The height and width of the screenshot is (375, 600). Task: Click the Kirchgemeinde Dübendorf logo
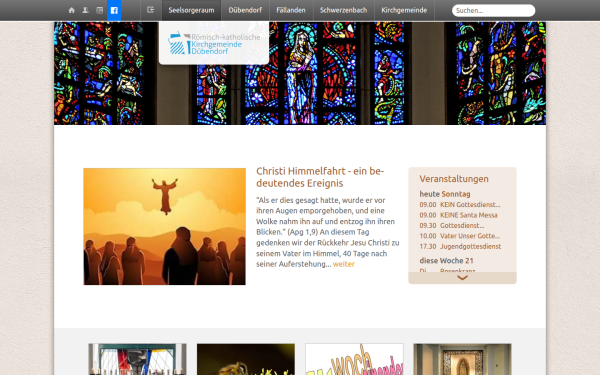[x=214, y=43]
